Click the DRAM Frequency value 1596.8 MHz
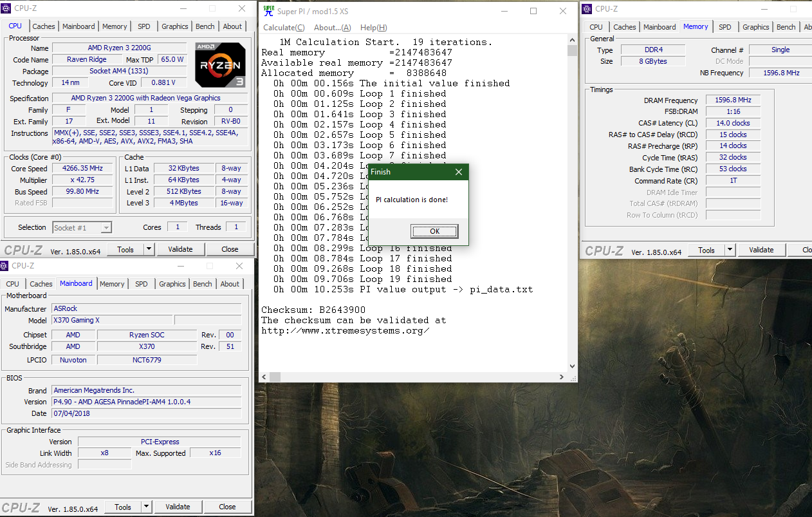 (x=733, y=100)
